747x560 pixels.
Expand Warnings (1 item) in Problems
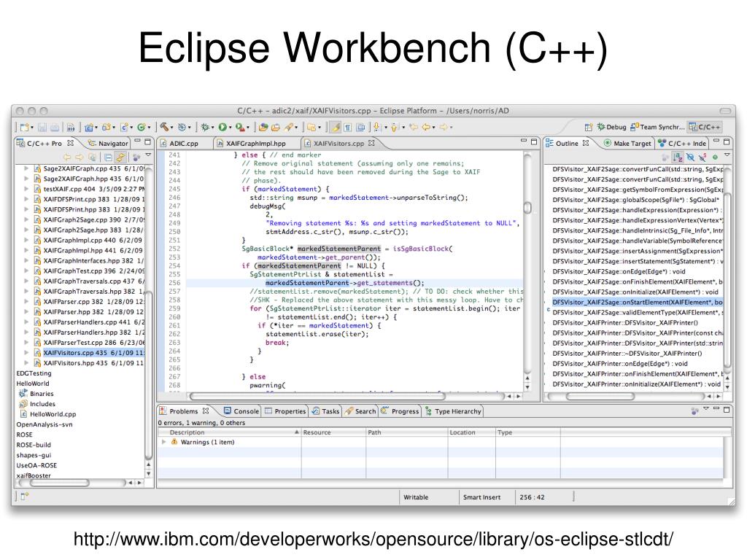[164, 442]
